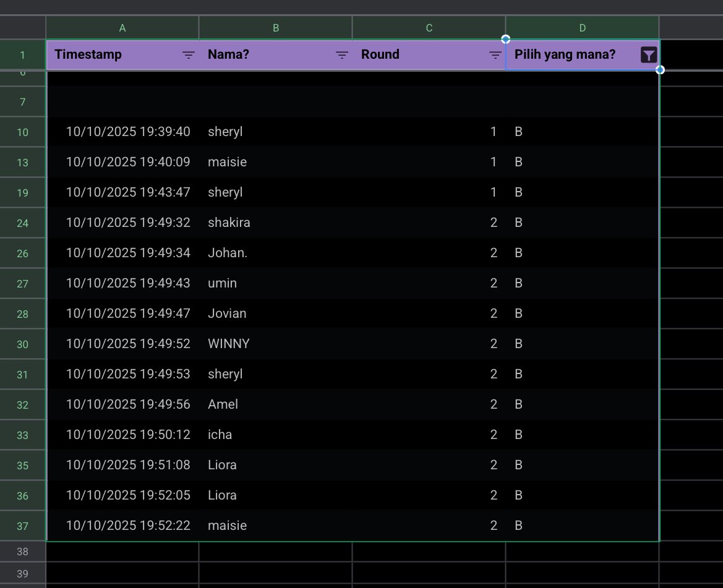Select column B header
Screen dimensions: 723x588
point(276,28)
